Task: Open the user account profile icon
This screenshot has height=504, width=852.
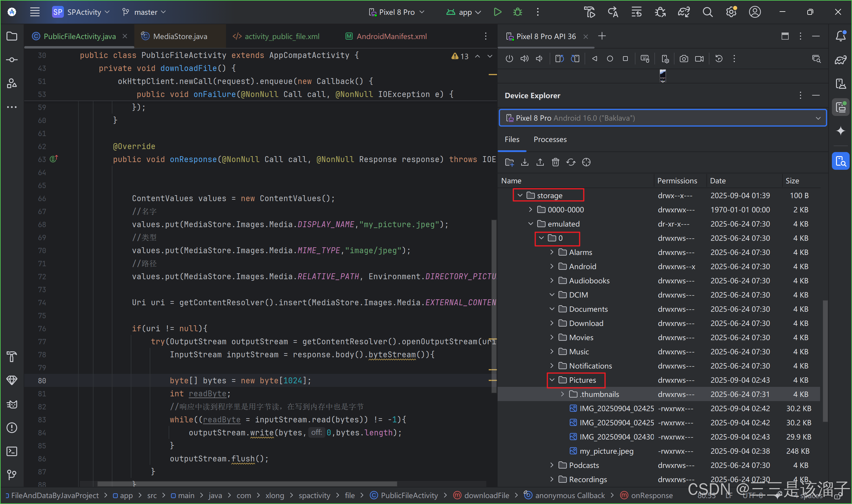Action: coord(755,12)
